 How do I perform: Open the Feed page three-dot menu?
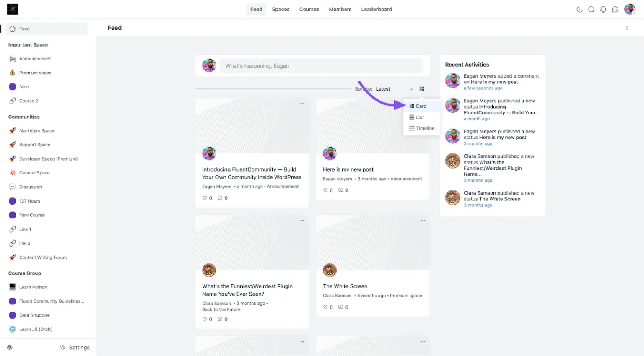tap(627, 28)
